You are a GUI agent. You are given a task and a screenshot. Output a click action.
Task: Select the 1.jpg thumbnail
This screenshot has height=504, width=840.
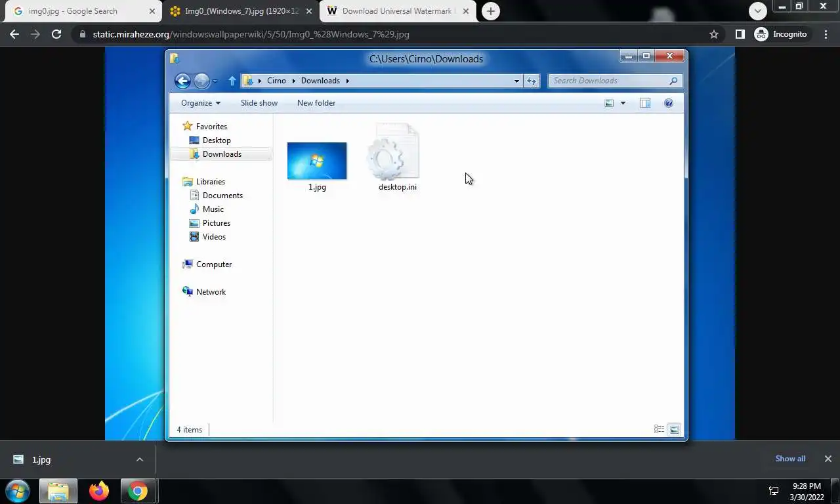[317, 161]
